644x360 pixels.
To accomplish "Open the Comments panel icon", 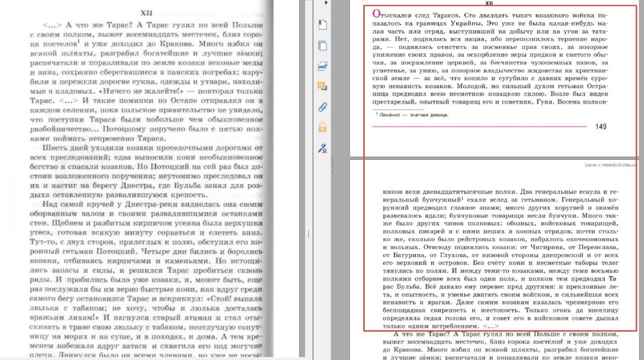I will click(x=322, y=87).
